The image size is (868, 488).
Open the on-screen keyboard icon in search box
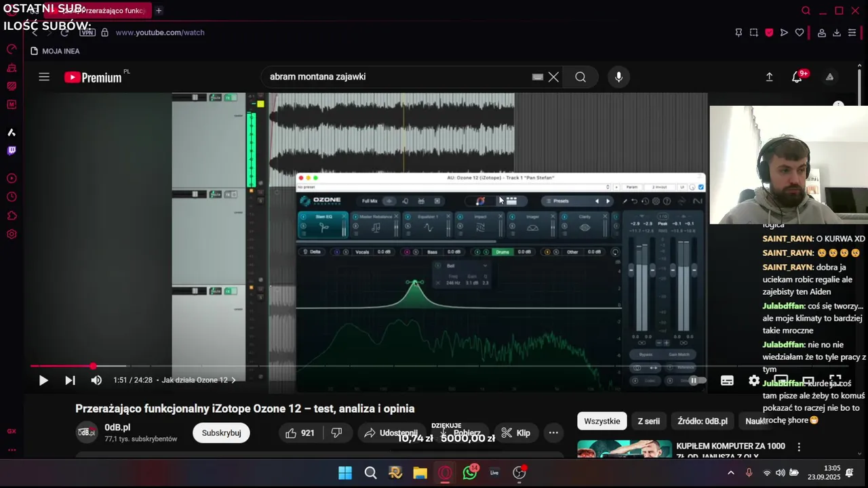(x=538, y=77)
